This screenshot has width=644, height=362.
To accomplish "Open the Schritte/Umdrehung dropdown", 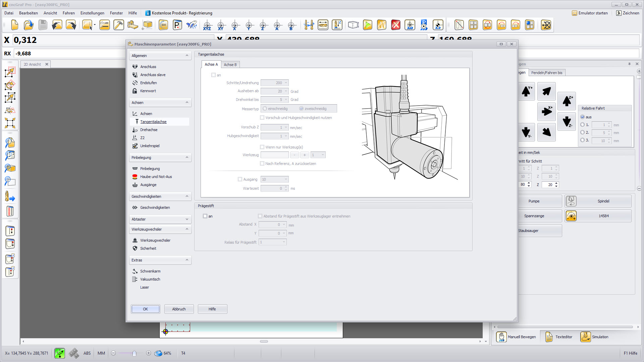I will point(286,83).
